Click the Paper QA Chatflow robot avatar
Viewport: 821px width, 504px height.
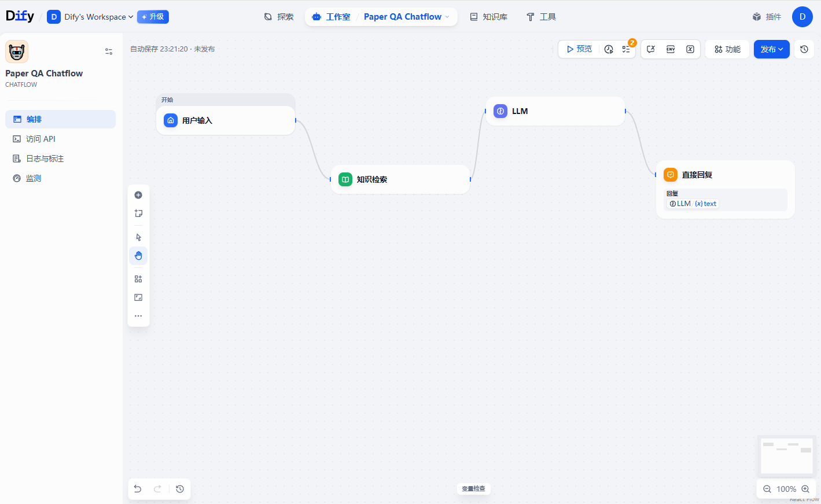point(17,51)
